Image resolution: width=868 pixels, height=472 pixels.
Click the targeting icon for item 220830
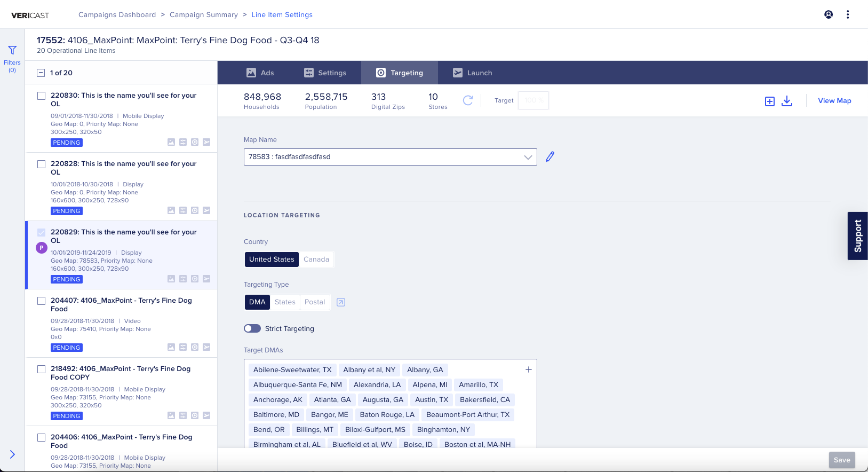pyautogui.click(x=195, y=142)
